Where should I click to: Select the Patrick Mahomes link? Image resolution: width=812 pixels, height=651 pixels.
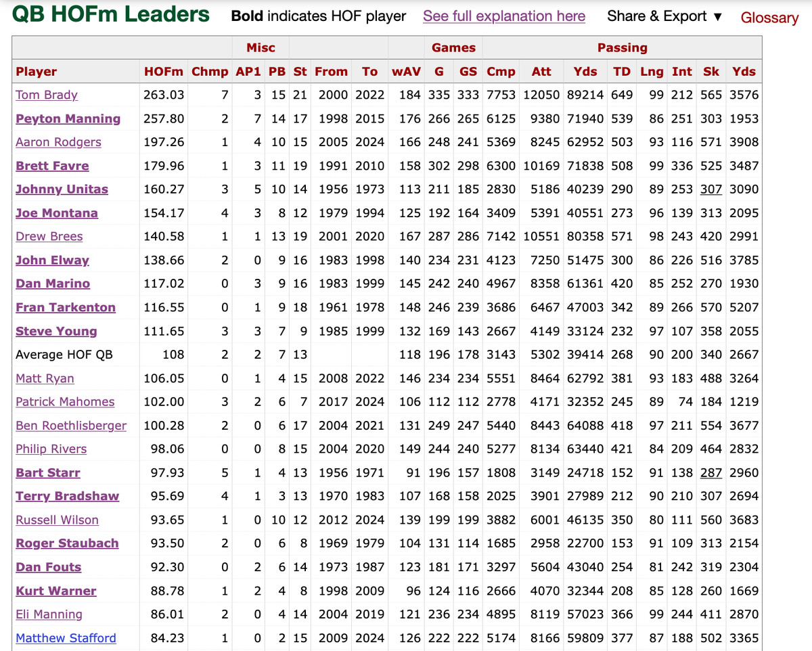click(x=65, y=402)
